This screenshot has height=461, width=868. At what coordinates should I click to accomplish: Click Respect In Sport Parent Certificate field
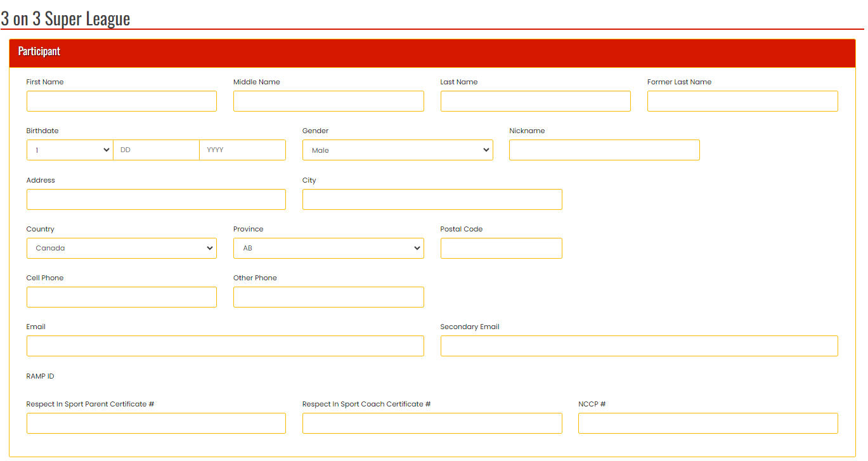(156, 423)
